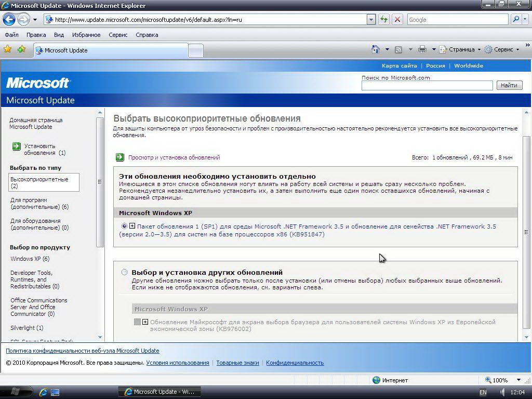Viewport: 532px width, 399px height.
Task: Click green arrow icon beside Просмотр и установка
Action: pos(120,157)
